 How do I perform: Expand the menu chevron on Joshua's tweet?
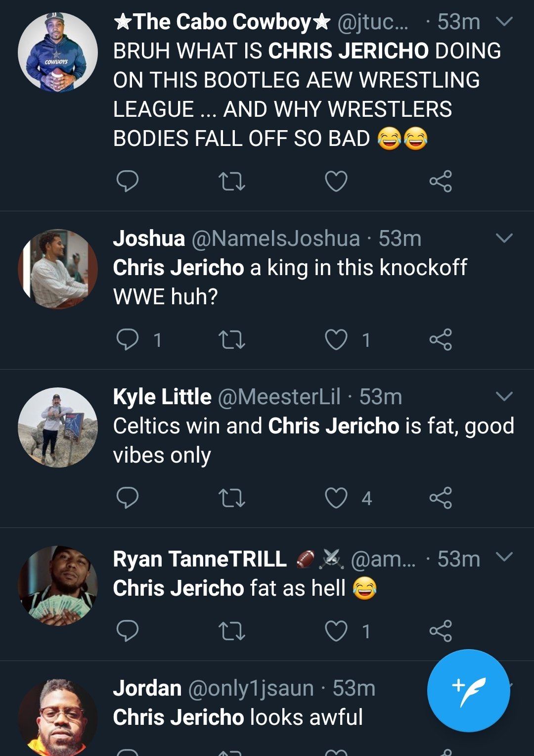[x=504, y=238]
